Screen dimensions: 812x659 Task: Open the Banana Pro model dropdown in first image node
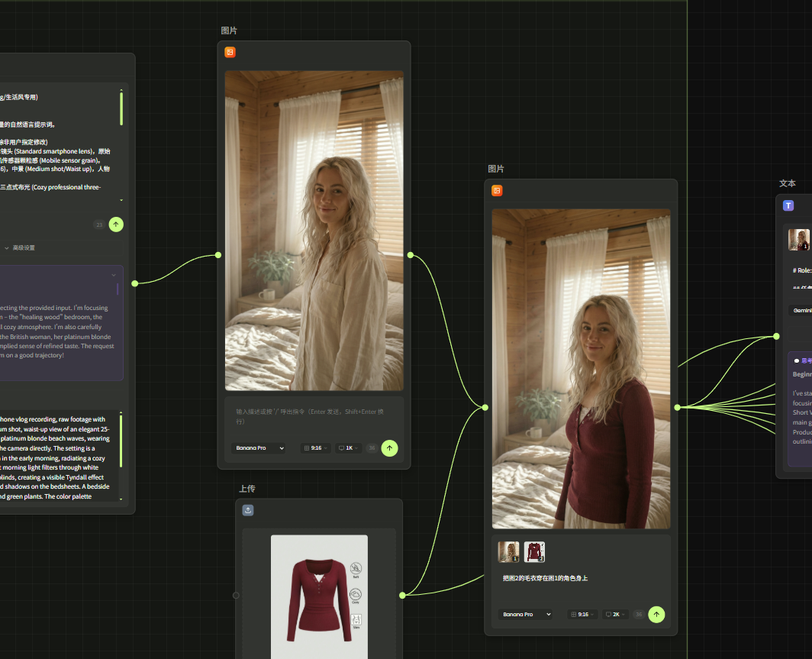[259, 448]
